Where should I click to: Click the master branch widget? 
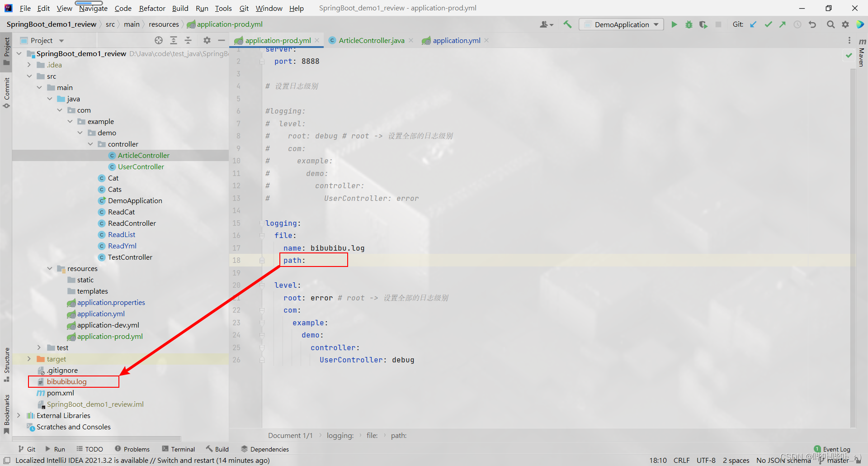coord(835,461)
